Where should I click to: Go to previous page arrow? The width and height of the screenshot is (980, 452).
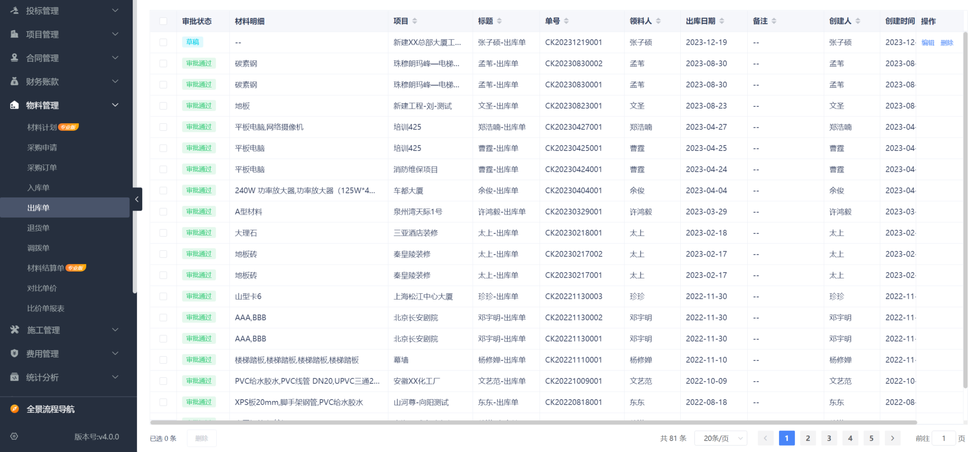765,438
